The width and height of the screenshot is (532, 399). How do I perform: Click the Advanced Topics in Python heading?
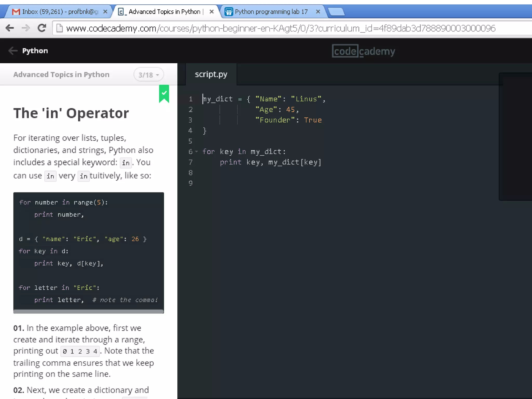61,75
